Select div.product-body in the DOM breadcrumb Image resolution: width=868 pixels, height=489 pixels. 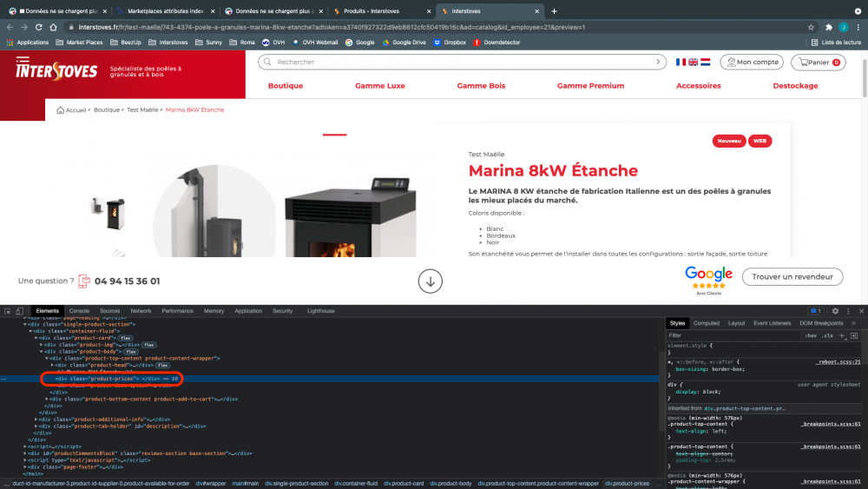point(450,484)
